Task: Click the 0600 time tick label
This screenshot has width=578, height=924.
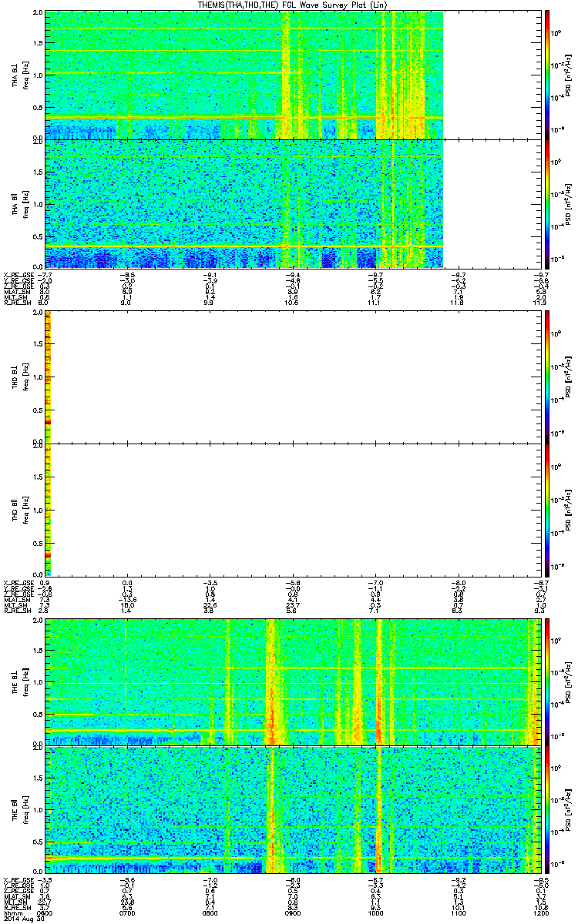Action: [x=45, y=912]
